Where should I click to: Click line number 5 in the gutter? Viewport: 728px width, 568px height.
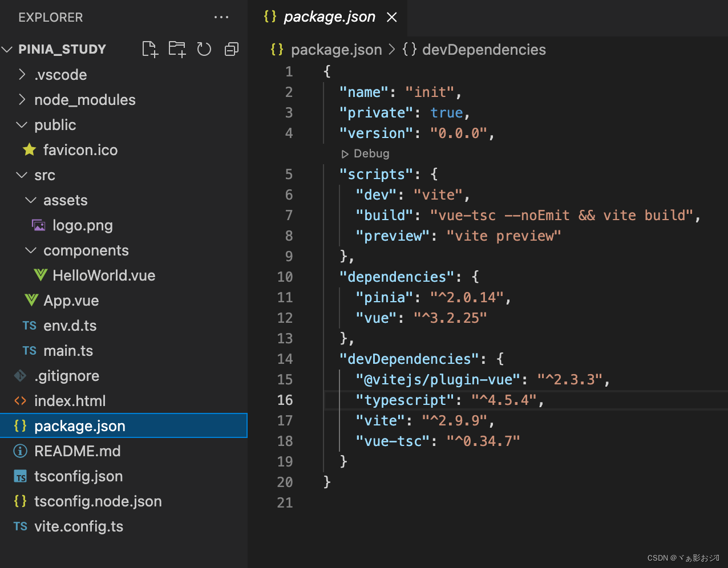289,174
